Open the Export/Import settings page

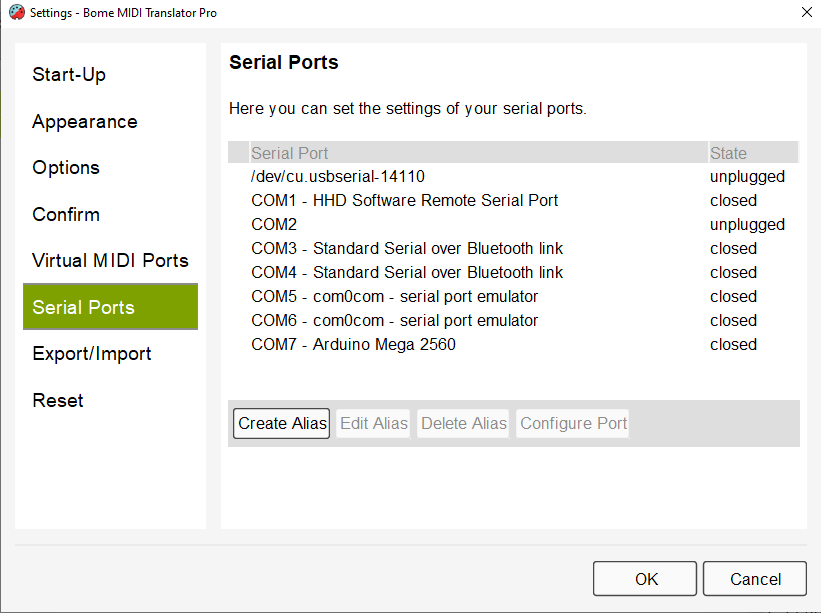[x=110, y=353]
